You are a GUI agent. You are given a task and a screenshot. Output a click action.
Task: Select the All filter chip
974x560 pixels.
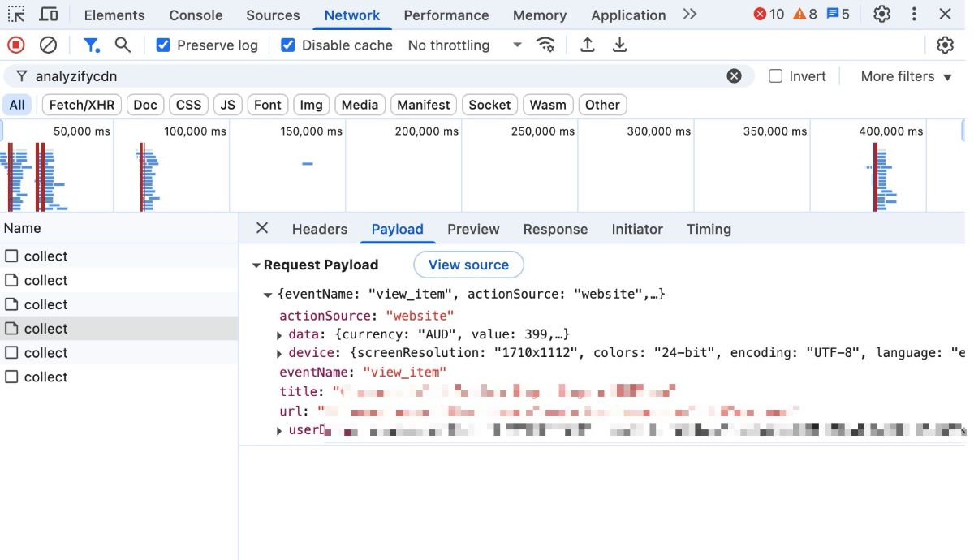(x=17, y=105)
